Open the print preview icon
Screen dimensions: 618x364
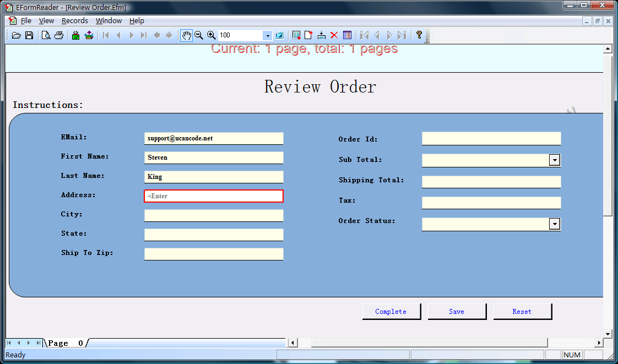46,35
